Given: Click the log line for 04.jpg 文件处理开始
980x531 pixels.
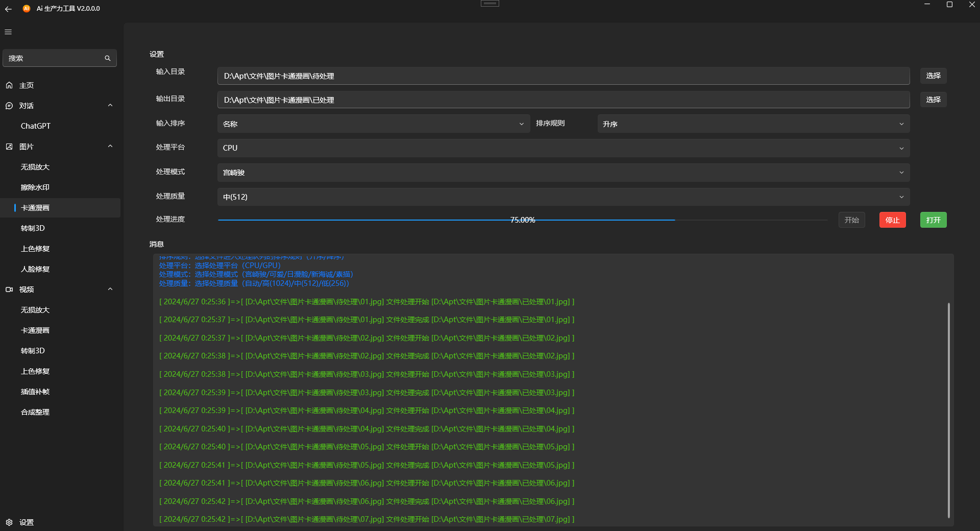Looking at the screenshot, I should pyautogui.click(x=366, y=411).
